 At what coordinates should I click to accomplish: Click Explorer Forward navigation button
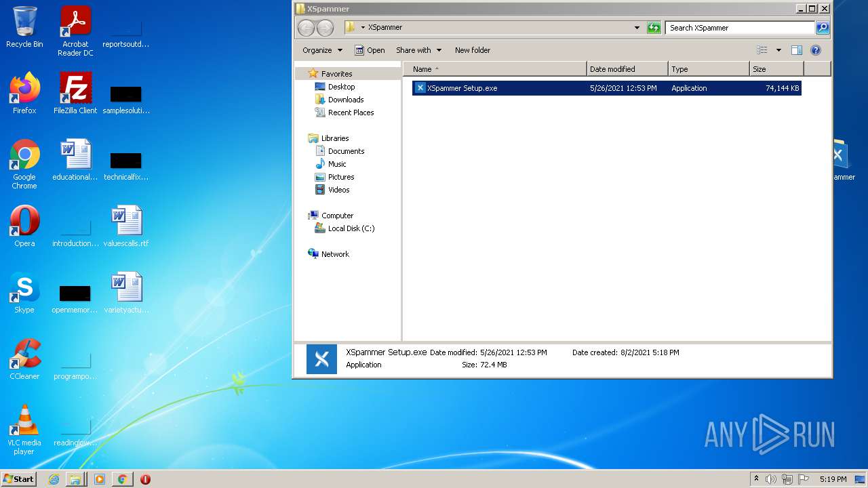(325, 28)
